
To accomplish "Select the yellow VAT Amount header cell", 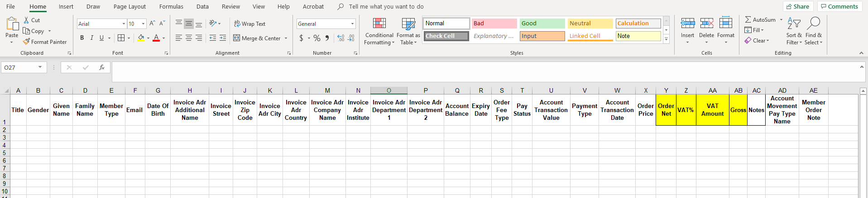I will click(x=712, y=110).
